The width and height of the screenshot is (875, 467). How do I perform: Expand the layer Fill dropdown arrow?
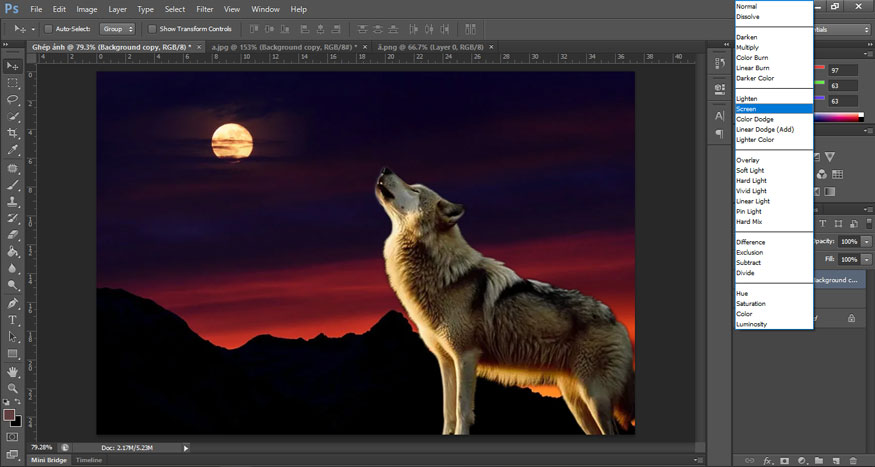click(866, 259)
